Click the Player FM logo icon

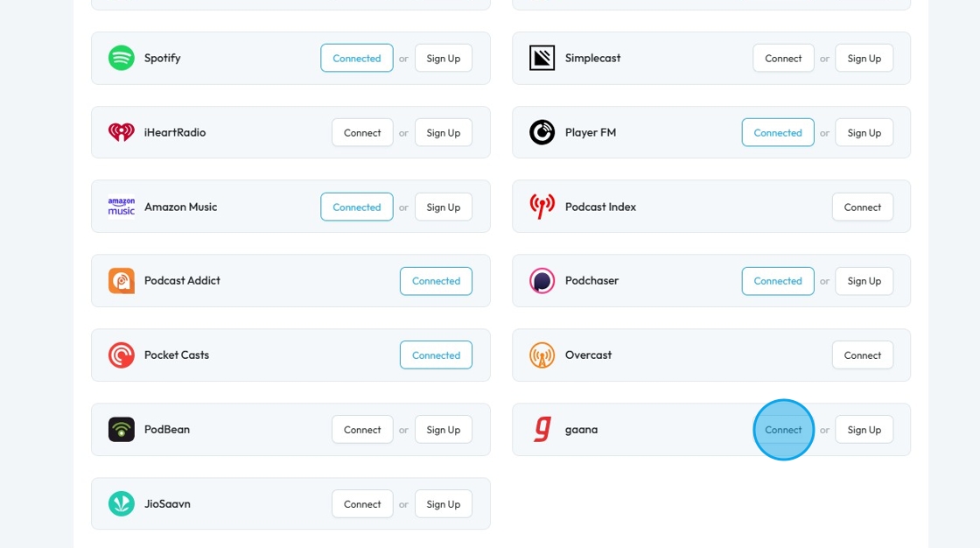(542, 133)
